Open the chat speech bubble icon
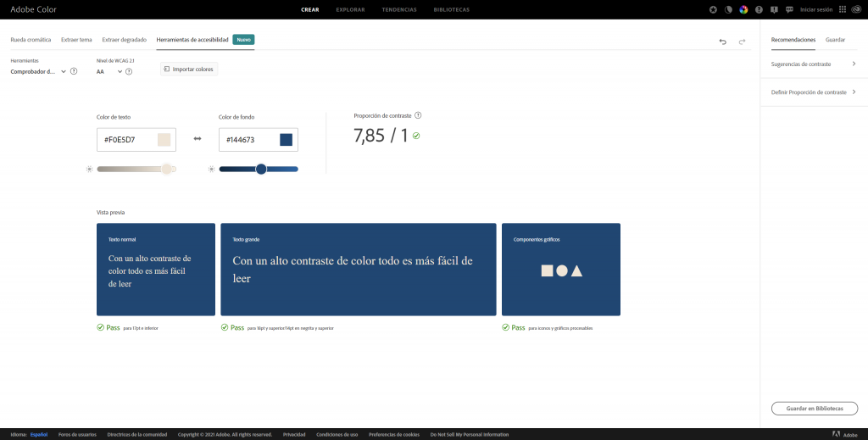Image resolution: width=868 pixels, height=440 pixels. [789, 9]
